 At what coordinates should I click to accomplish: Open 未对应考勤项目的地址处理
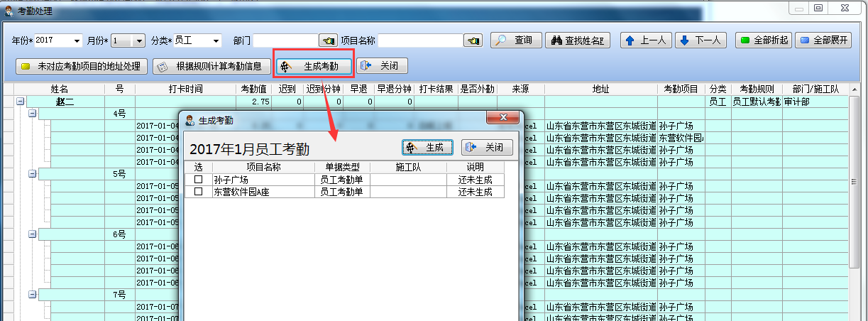pyautogui.click(x=82, y=66)
